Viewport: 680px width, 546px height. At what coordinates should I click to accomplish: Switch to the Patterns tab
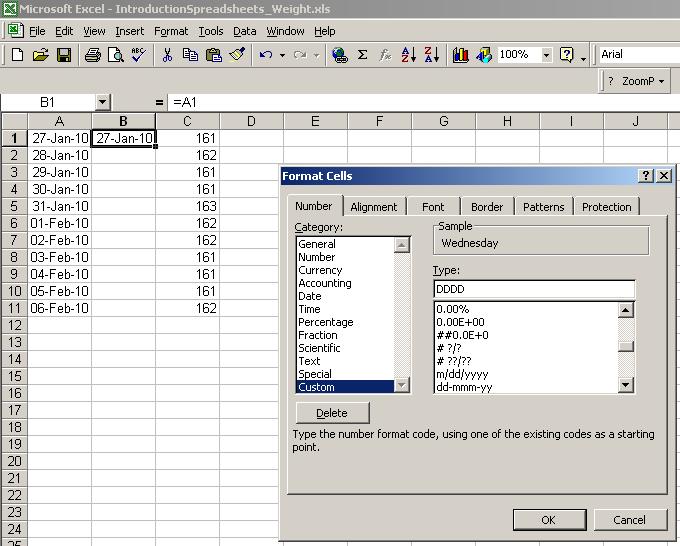click(x=543, y=207)
